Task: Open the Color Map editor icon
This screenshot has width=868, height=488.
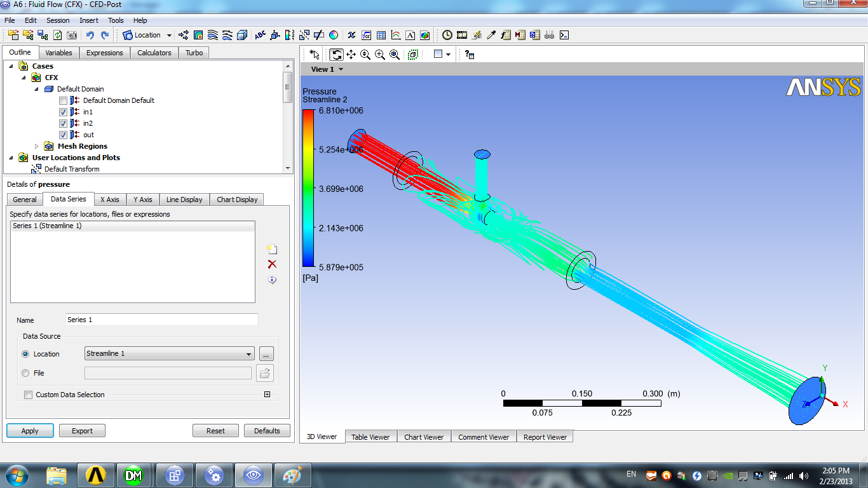Action: [334, 35]
